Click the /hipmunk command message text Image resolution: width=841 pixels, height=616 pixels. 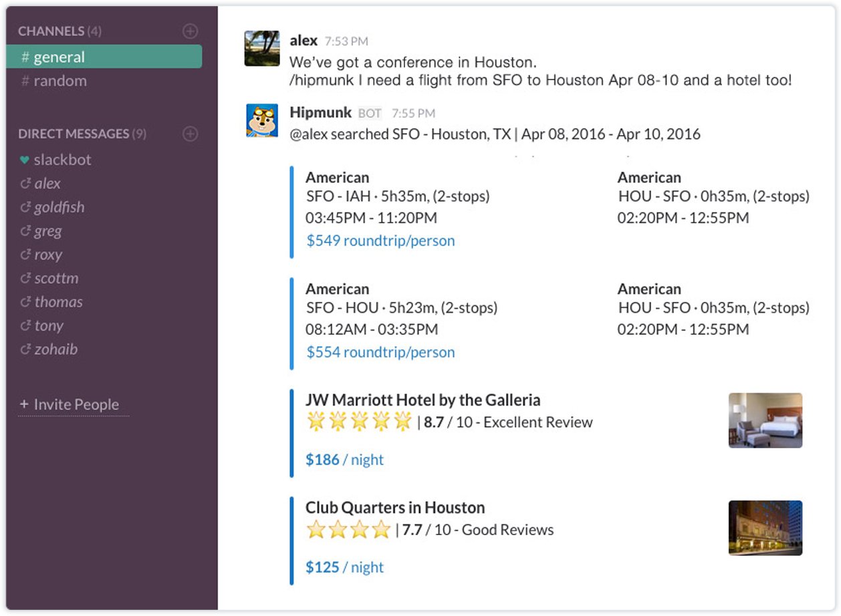coord(541,81)
